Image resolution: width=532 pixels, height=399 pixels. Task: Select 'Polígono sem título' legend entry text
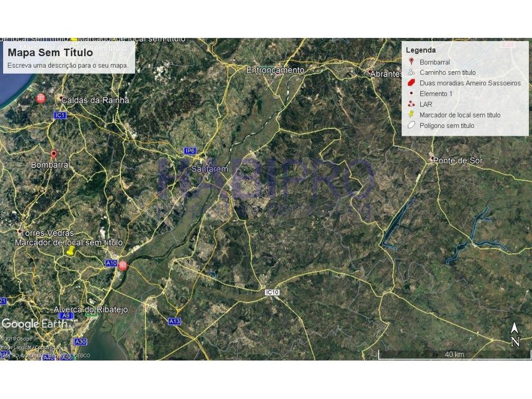[447, 125]
